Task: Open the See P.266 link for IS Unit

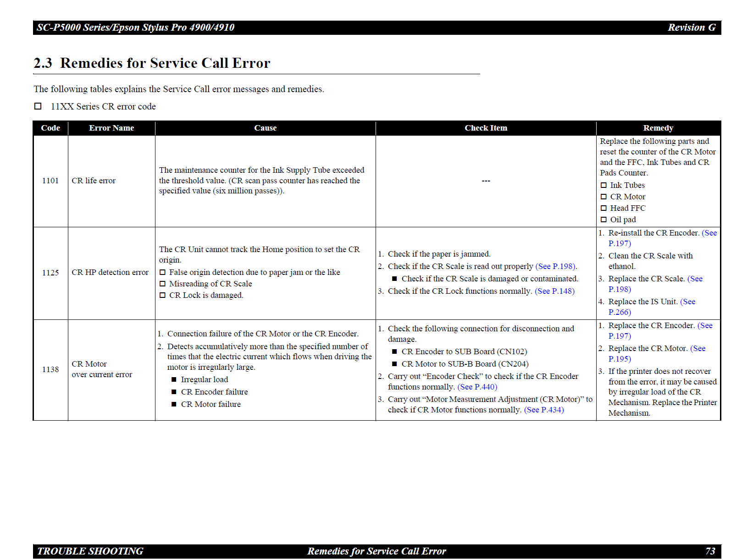Action: 619,312
